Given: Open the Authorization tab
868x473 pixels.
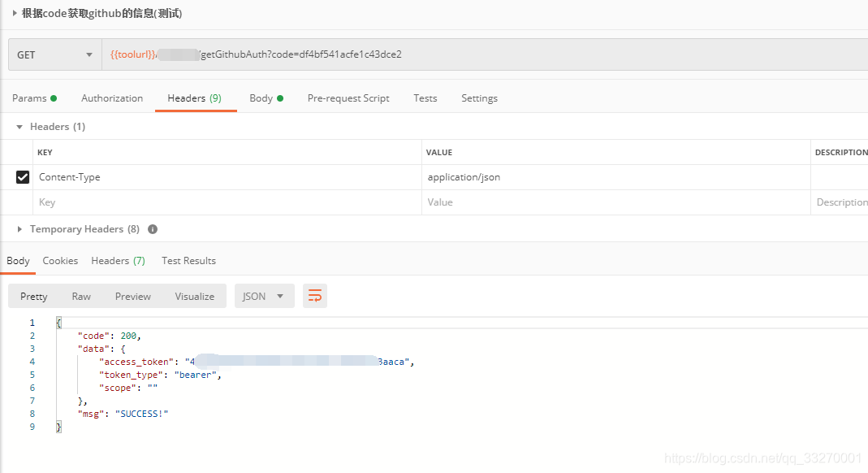Looking at the screenshot, I should (x=112, y=98).
